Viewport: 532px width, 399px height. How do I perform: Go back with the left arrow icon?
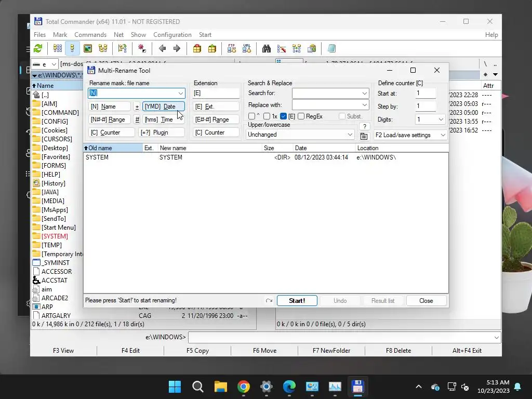pyautogui.click(x=162, y=48)
